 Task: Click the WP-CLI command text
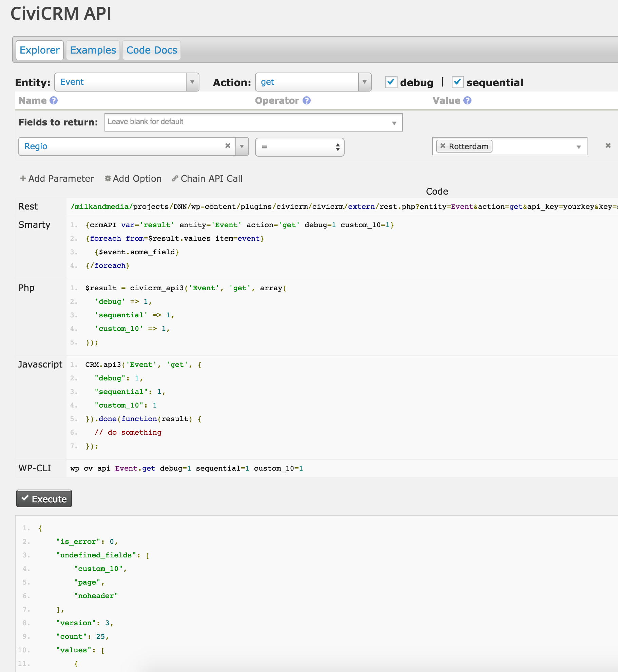click(x=187, y=469)
